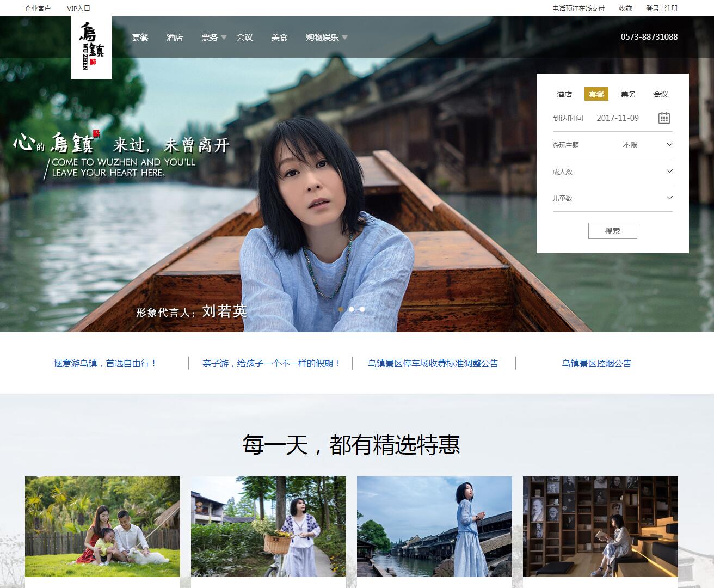Screen dimensions: 714x588
Task: Open 会议 in the navigation bar
Action: pos(244,37)
